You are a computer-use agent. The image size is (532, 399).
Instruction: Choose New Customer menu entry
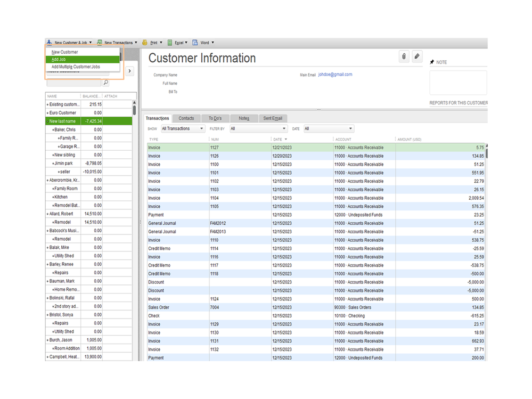pyautogui.click(x=65, y=52)
